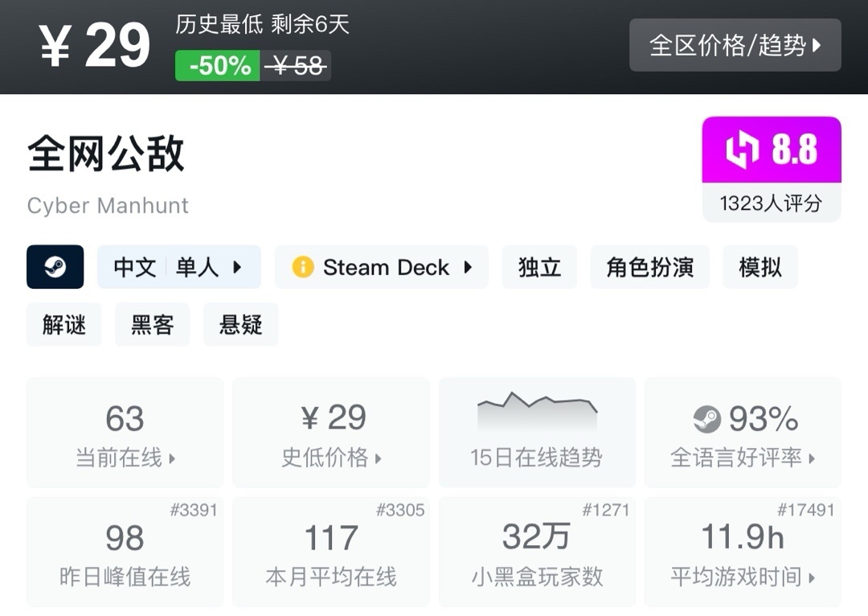This screenshot has width=868, height=616.
Task: Choose the 黑客 tag
Action: click(152, 325)
